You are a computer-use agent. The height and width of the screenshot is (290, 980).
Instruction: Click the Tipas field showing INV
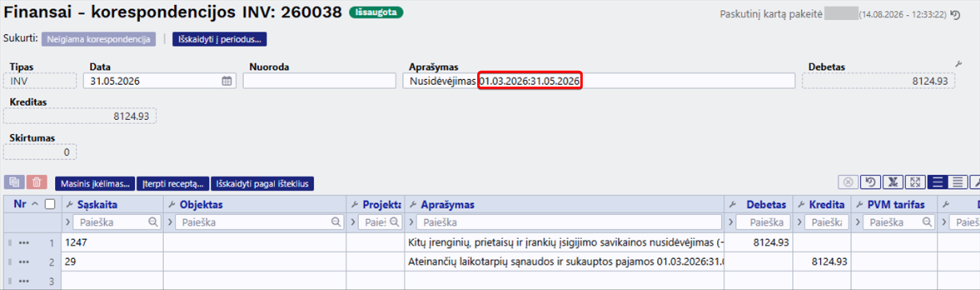[40, 81]
